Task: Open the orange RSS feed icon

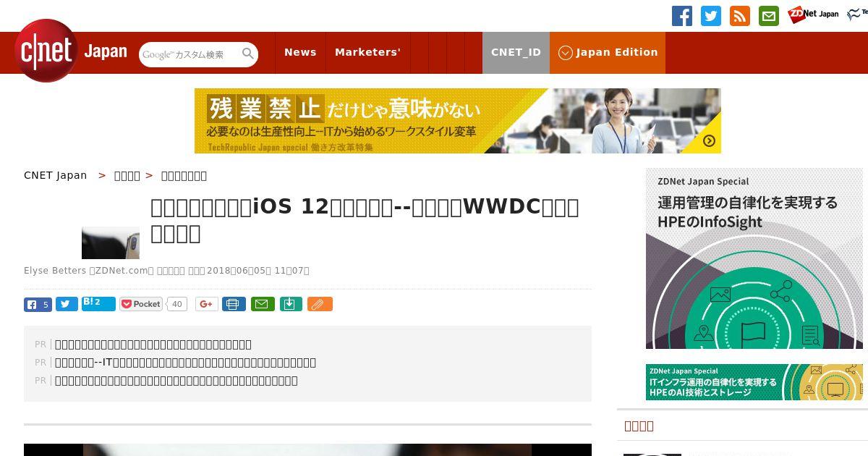Action: coord(740,16)
